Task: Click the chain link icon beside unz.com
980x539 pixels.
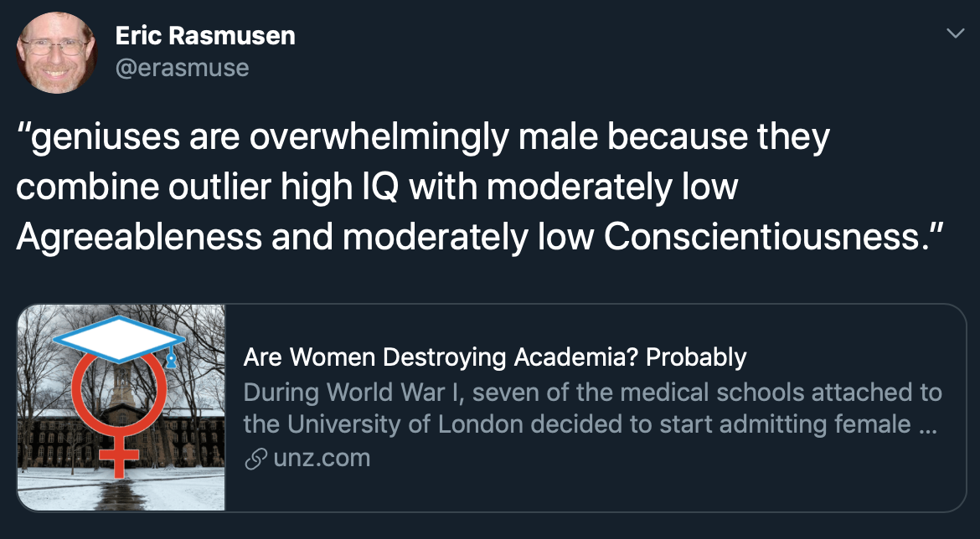Action: pos(255,459)
